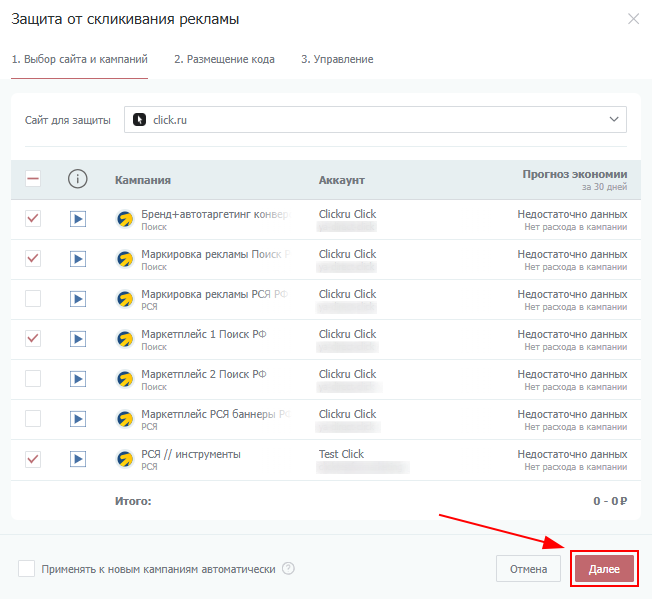Screen dimensions: 652x599
Task: Click the info icon in table header
Action: (x=78, y=179)
